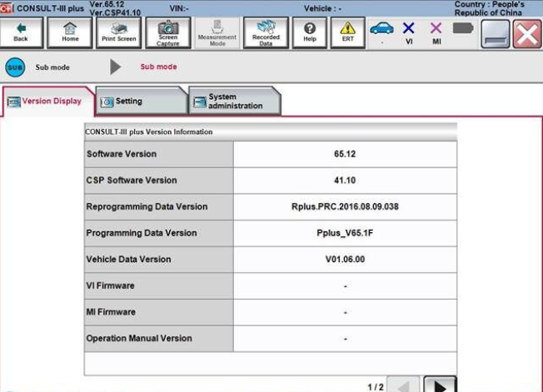Click the Operation Manual Version label
The height and width of the screenshot is (392, 543).
[x=139, y=338]
